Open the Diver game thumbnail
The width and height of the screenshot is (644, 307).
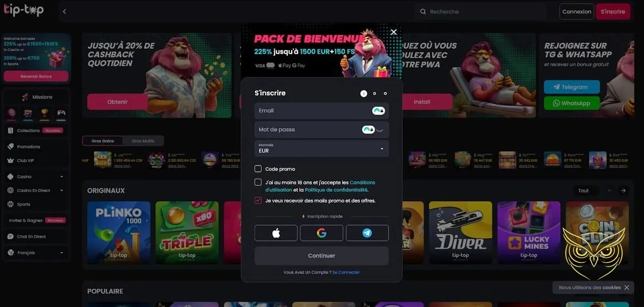click(461, 232)
